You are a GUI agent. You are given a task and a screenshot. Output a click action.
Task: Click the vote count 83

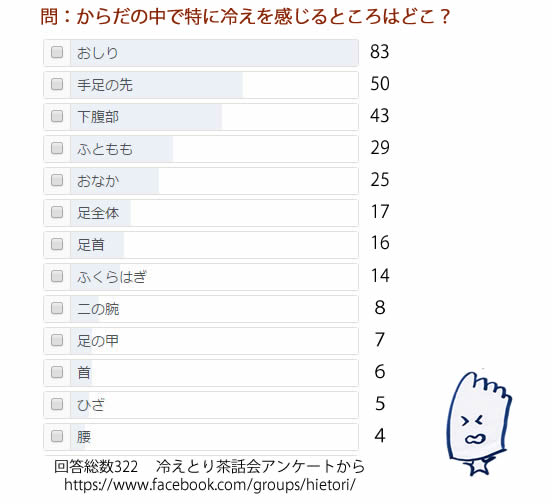(x=380, y=52)
